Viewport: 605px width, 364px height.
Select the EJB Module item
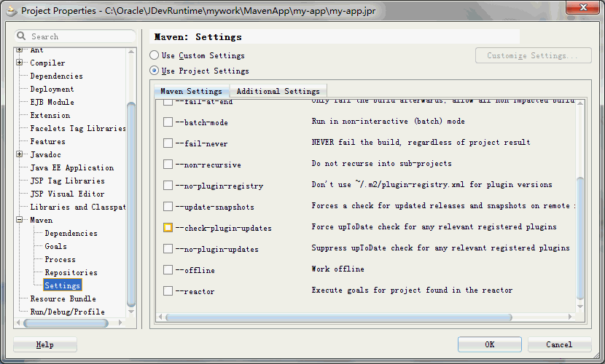click(52, 102)
